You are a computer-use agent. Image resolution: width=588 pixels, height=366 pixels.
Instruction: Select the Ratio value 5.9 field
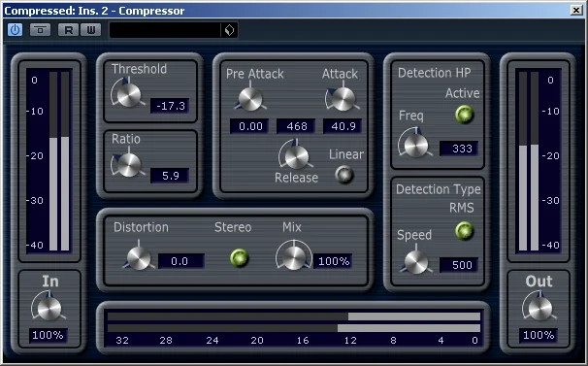click(x=170, y=176)
